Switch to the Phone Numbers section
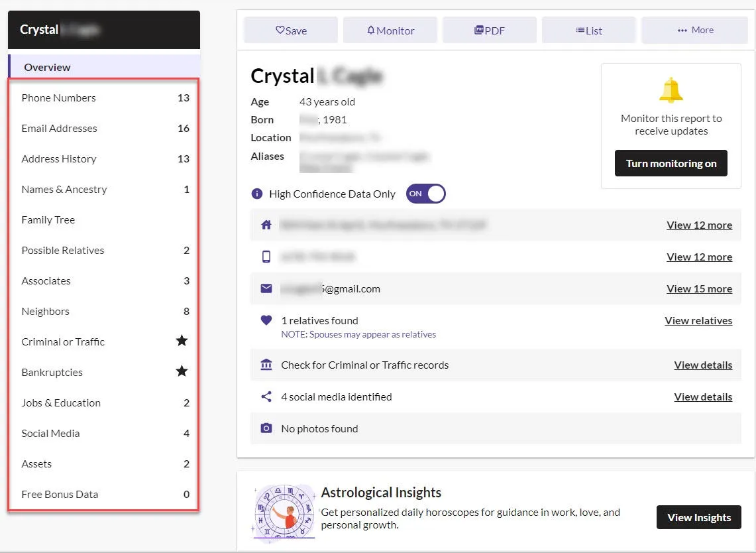The image size is (756, 553). pos(58,97)
